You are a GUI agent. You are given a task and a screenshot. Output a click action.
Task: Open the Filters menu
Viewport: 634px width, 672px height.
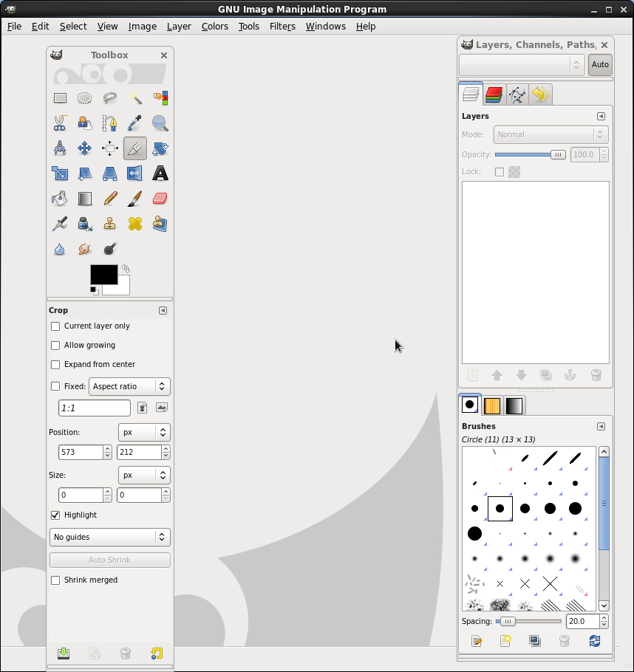click(282, 27)
